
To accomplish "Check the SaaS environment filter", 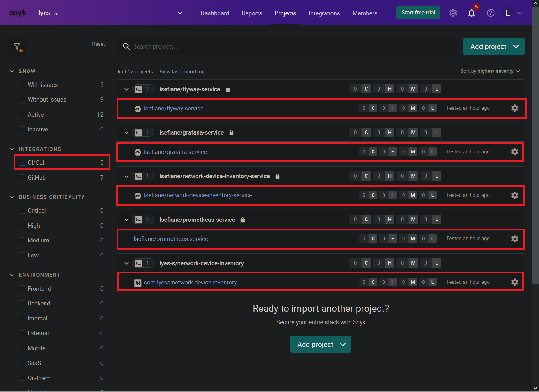I will [22, 363].
